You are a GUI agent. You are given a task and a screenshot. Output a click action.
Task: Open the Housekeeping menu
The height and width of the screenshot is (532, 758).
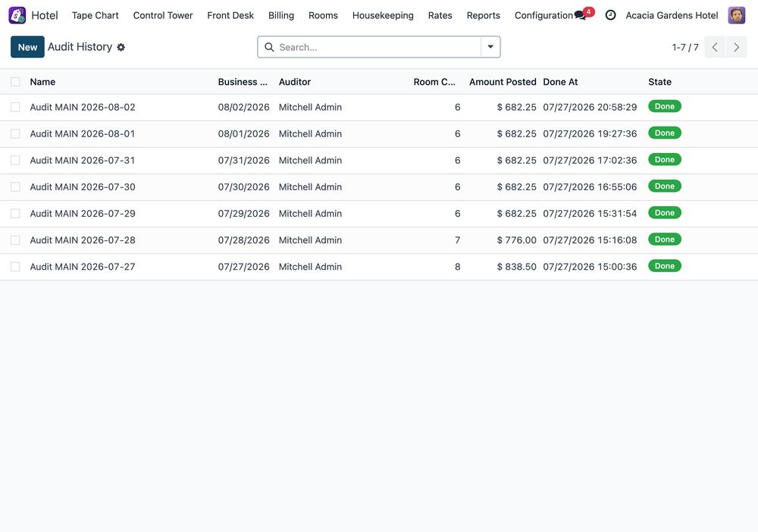pyautogui.click(x=383, y=15)
